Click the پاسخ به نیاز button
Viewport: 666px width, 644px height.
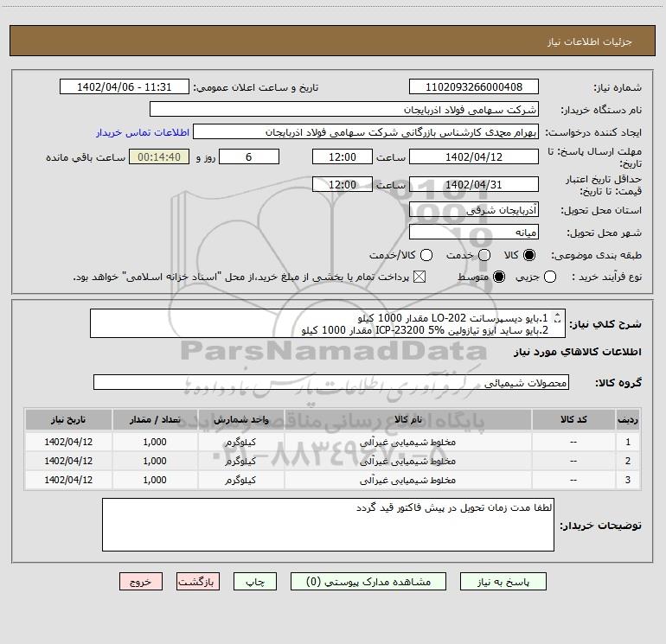point(503,581)
